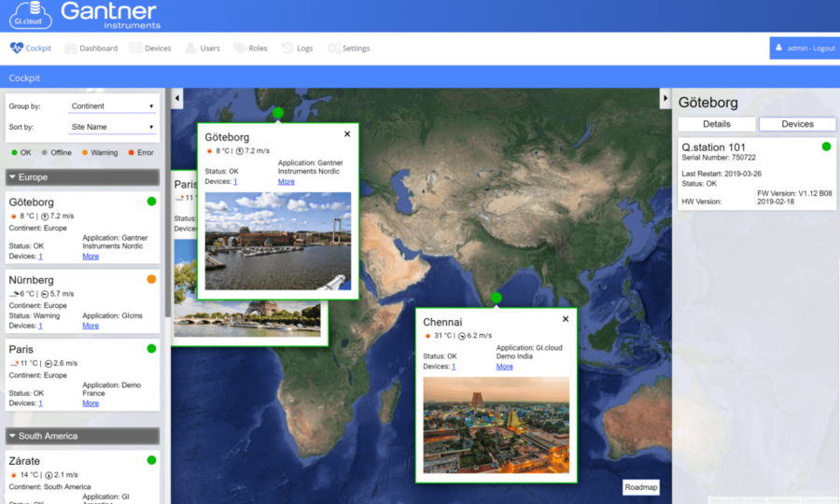Open the Logs page
This screenshot has height=504, width=840.
click(x=298, y=49)
